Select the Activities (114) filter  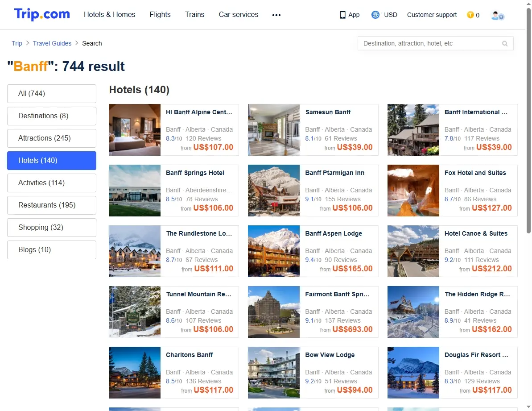click(52, 183)
